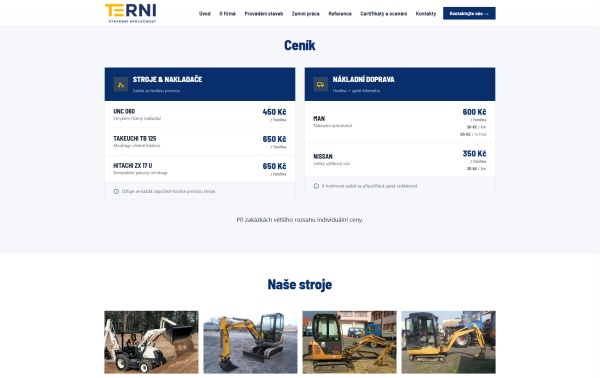Click the STROJE & NAKLADAČE heading
The width and height of the screenshot is (600, 378).
click(x=168, y=80)
